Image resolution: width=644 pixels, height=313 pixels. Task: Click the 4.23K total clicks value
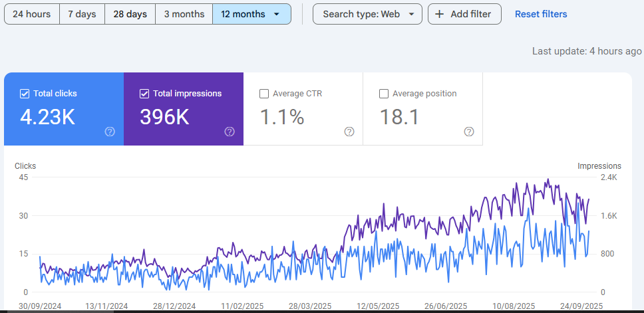point(47,117)
